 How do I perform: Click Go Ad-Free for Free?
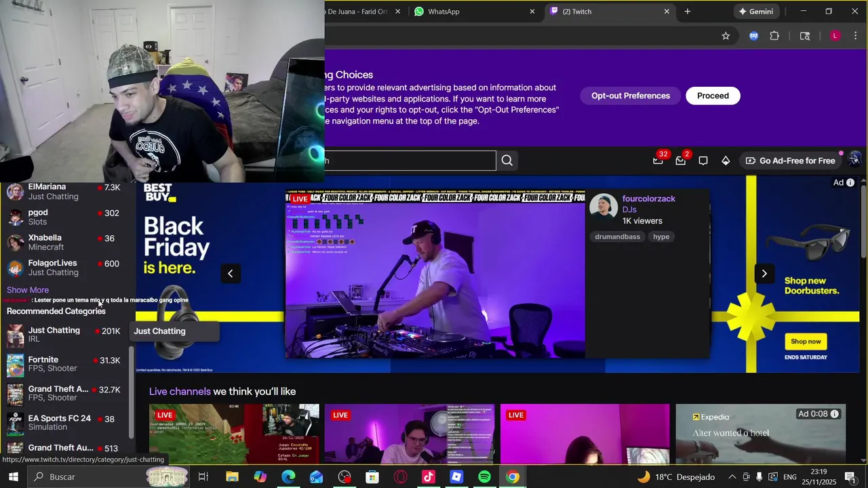tap(790, 161)
